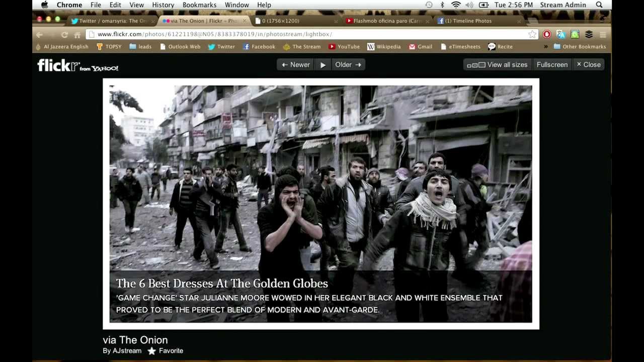This screenshot has height=362, width=644.
Task: Open the Gmail bookmark
Action: pyautogui.click(x=421, y=47)
